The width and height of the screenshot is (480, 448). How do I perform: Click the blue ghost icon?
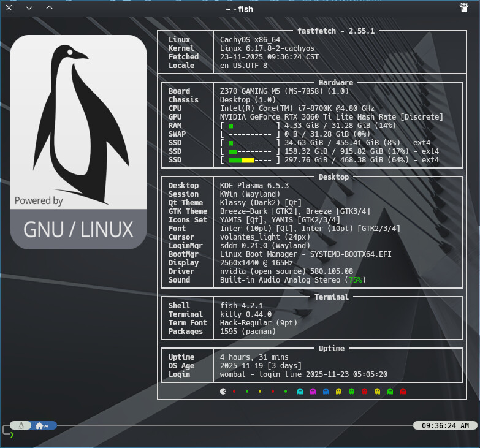click(x=326, y=391)
